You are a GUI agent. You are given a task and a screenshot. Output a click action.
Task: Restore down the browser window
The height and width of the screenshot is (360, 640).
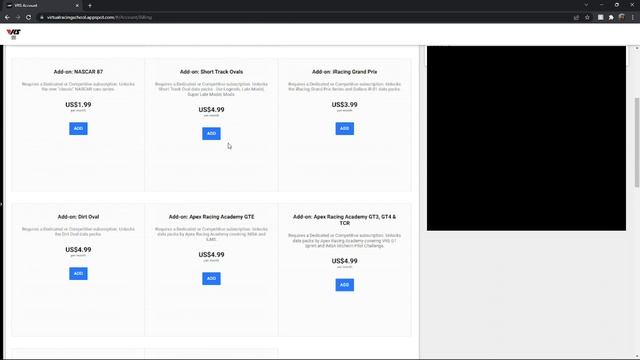pos(617,5)
